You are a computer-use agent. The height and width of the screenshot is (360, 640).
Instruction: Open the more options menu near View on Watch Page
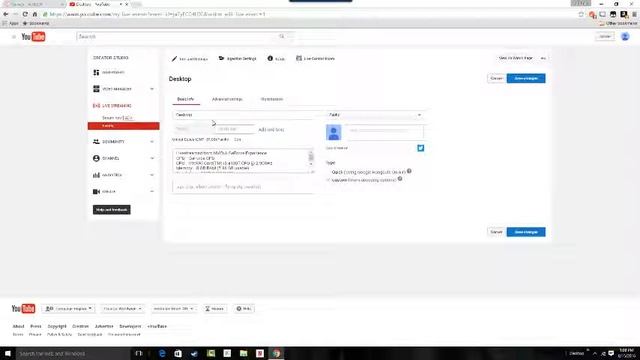coord(543,58)
